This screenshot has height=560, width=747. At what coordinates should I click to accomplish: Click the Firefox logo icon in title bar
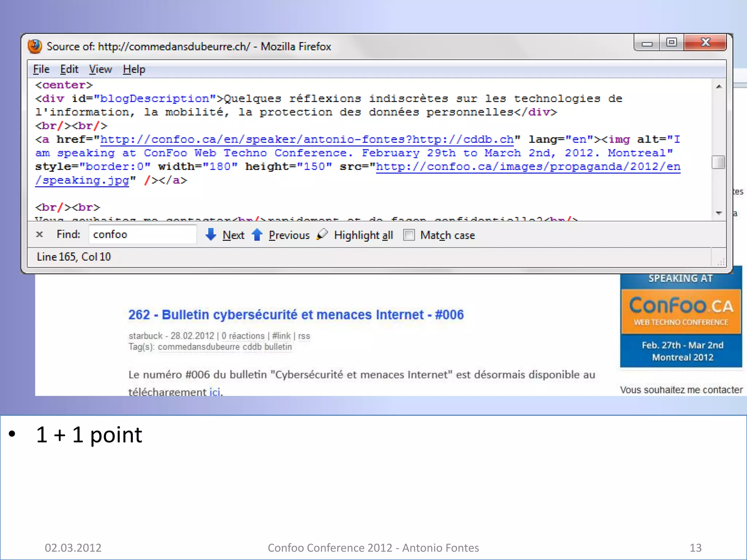pos(35,46)
